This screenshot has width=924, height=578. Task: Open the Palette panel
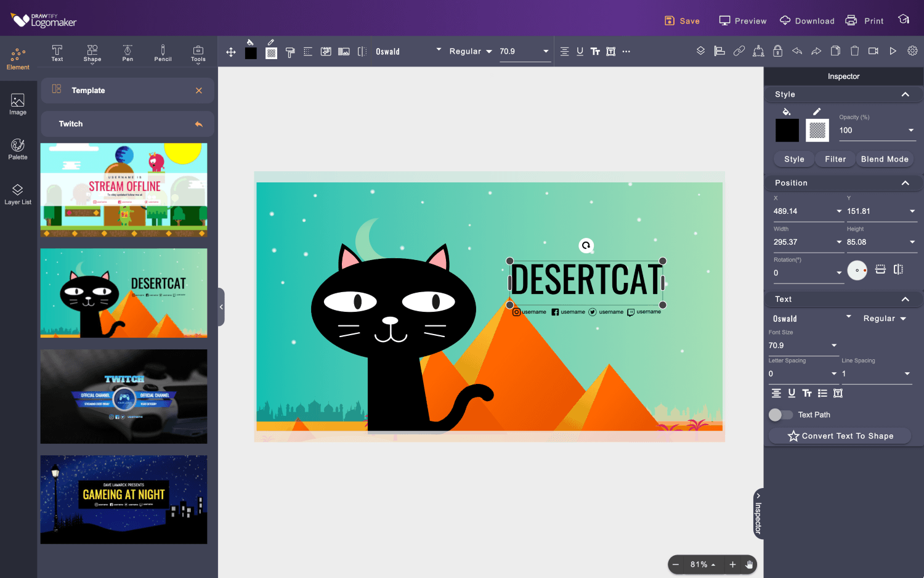pyautogui.click(x=18, y=149)
